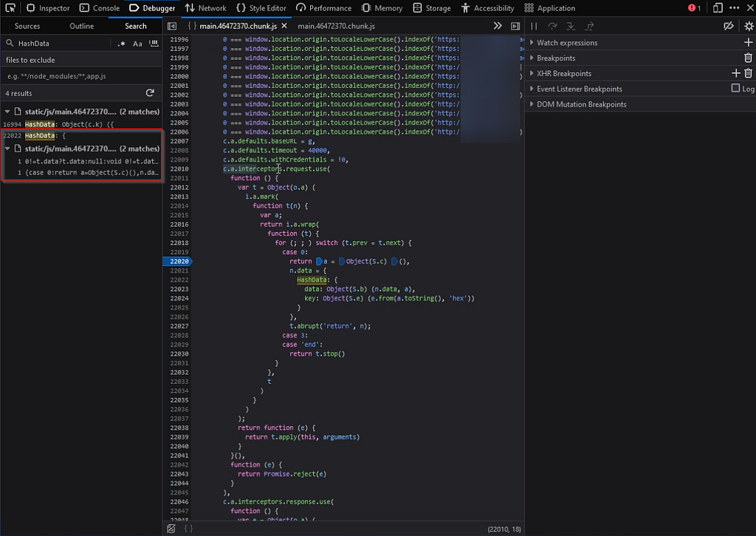Select the Search sidebar tab
Screen dimensions: 756x536
tap(136, 26)
